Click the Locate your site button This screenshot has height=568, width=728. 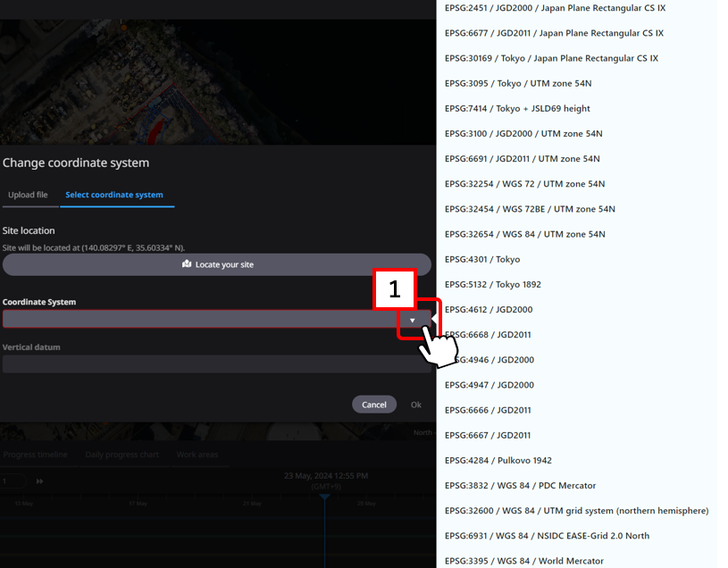217,264
